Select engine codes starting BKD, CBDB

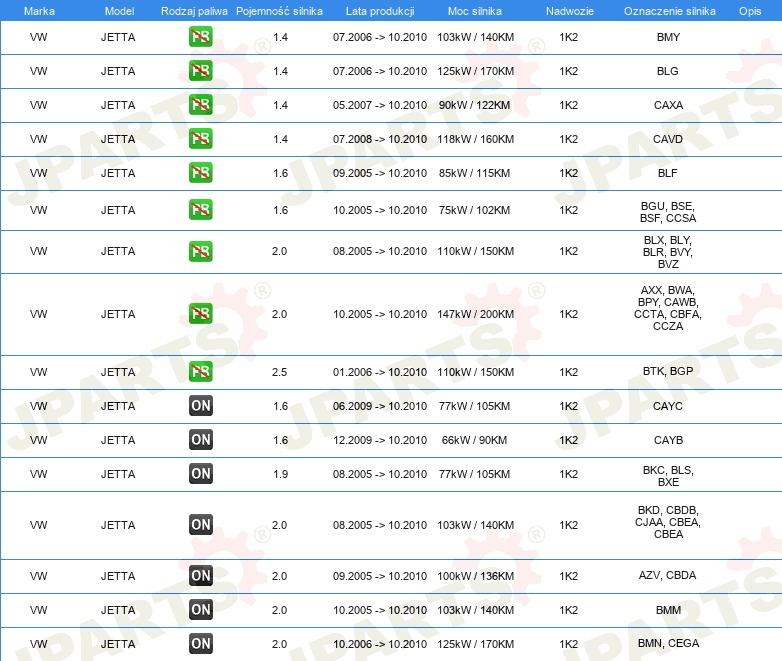click(x=668, y=522)
